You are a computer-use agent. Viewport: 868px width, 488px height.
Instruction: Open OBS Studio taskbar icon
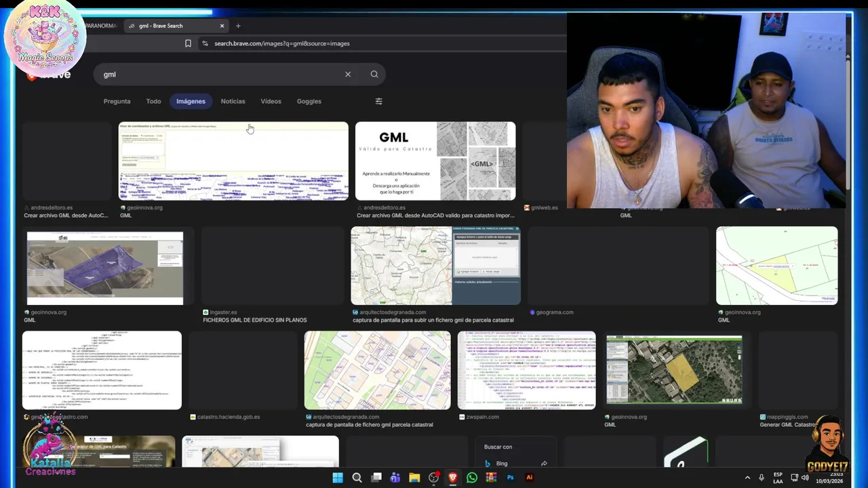[x=434, y=478]
